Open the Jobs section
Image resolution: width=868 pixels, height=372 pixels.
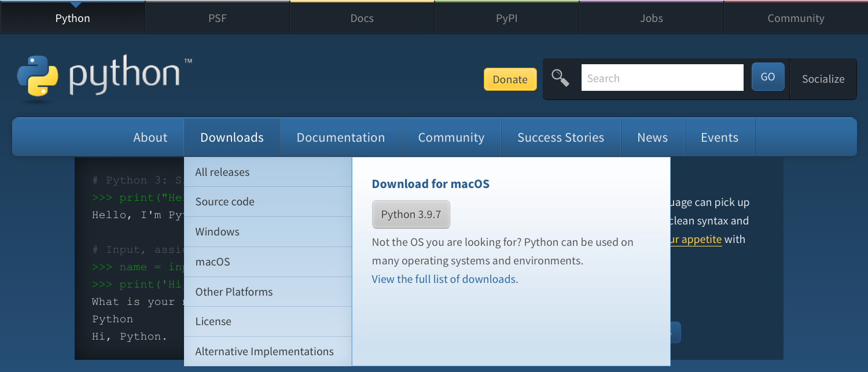tap(651, 18)
